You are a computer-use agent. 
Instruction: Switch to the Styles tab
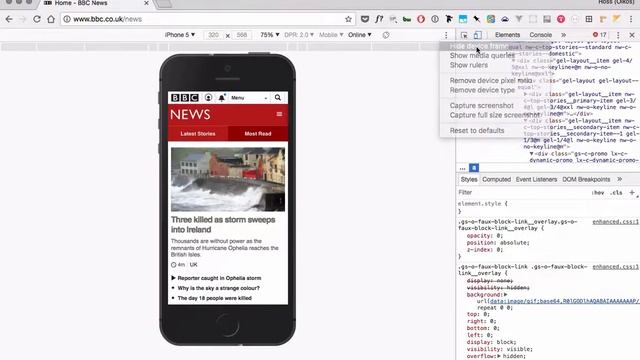click(469, 180)
